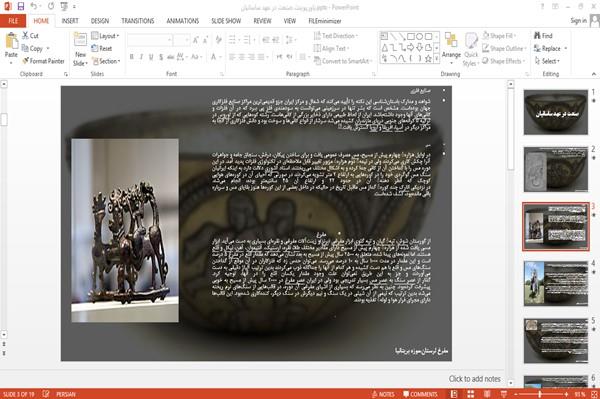This screenshot has height=399, width=600.
Task: Open Shape Outline options
Action: (504, 48)
